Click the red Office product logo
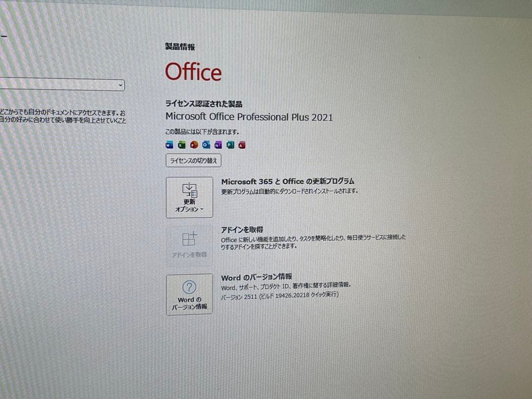Image resolution: width=532 pixels, height=399 pixels. [193, 71]
